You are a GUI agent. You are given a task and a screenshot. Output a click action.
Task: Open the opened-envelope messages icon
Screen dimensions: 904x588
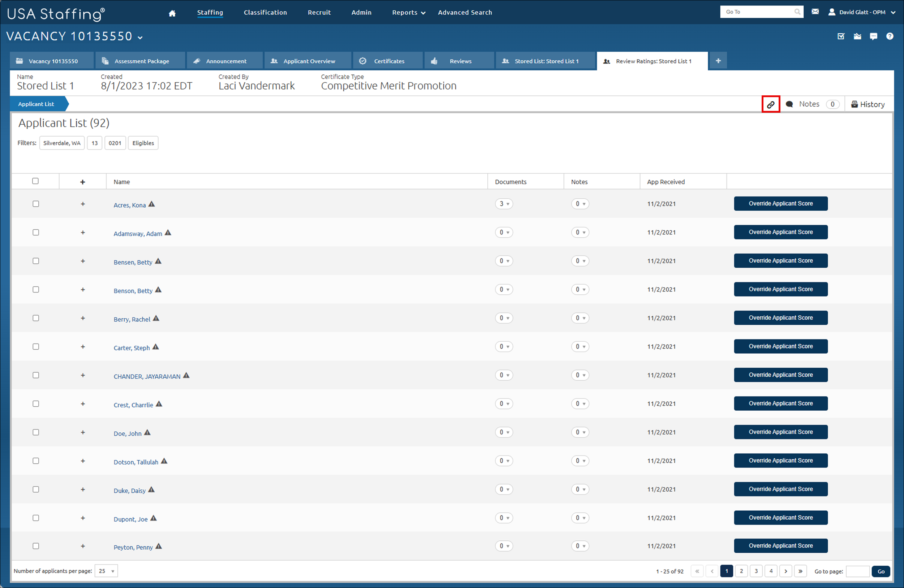(857, 36)
